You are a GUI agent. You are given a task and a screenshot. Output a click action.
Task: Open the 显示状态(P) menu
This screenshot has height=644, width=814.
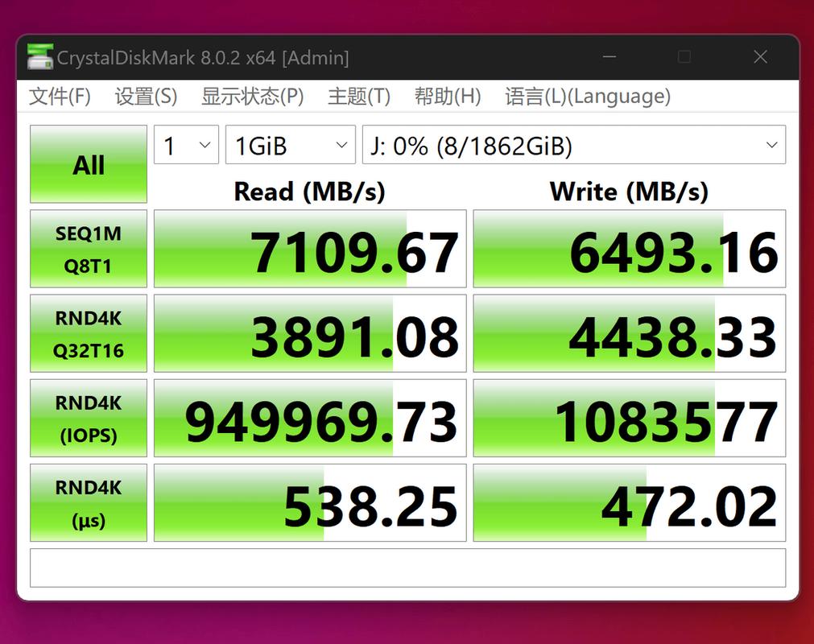click(252, 97)
